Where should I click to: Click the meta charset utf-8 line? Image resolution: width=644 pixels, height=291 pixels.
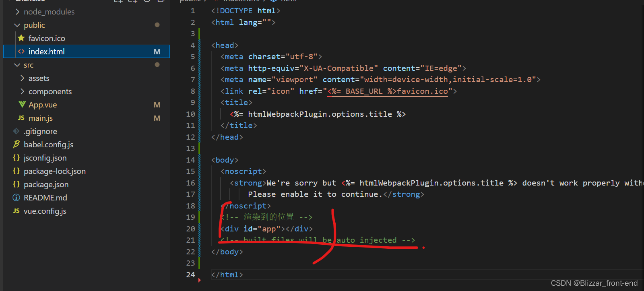click(271, 57)
